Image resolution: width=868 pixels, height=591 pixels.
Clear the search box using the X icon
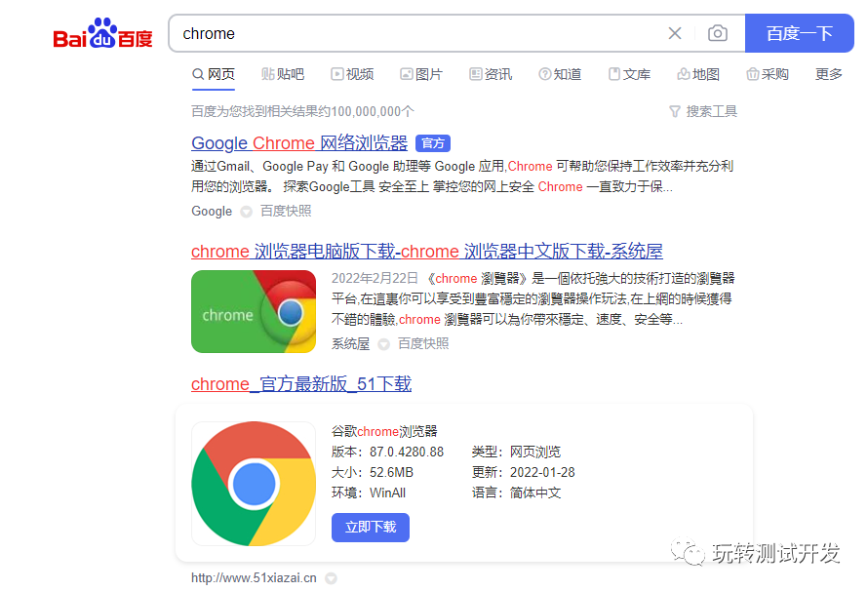[x=675, y=33]
